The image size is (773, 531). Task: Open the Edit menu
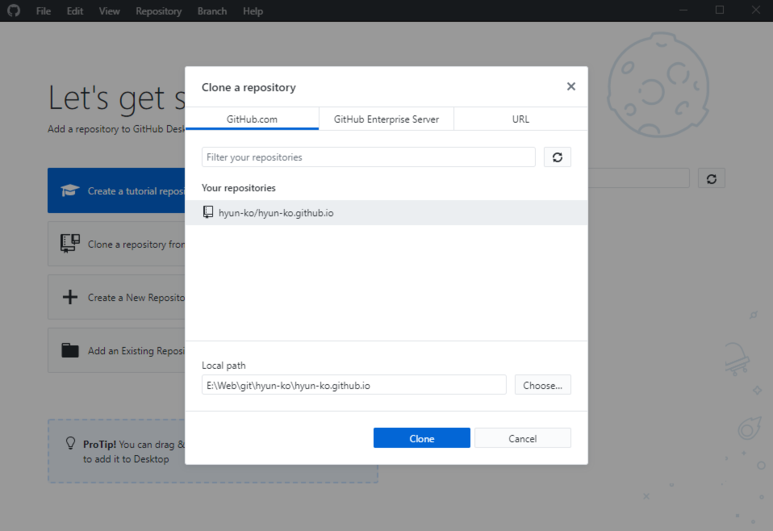(75, 11)
